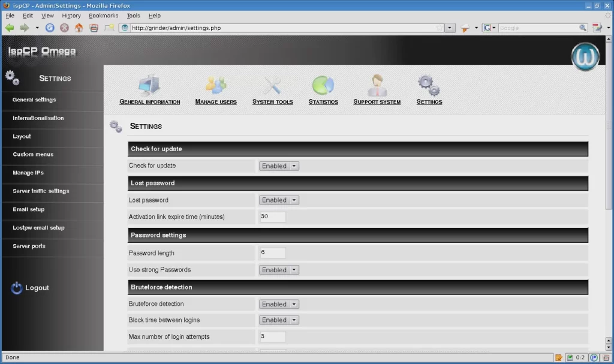Click the Logout text link
The image size is (614, 364).
37,288
